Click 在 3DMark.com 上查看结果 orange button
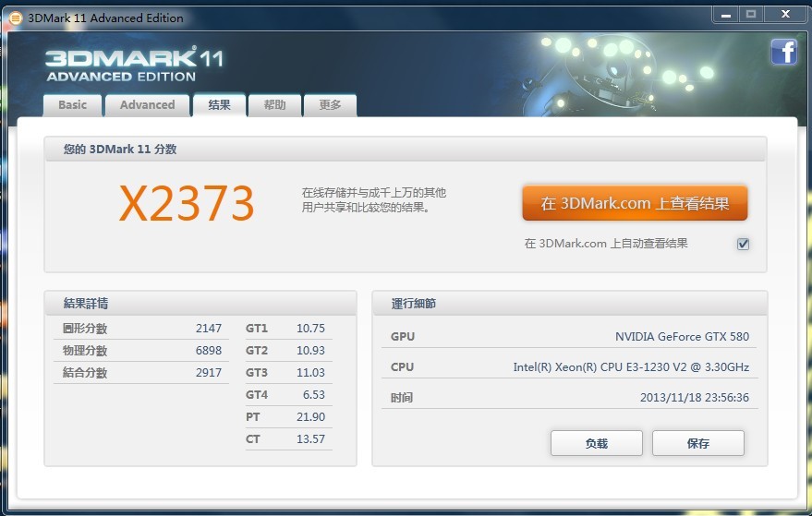Viewport: 812px width, 516px height. (x=635, y=203)
